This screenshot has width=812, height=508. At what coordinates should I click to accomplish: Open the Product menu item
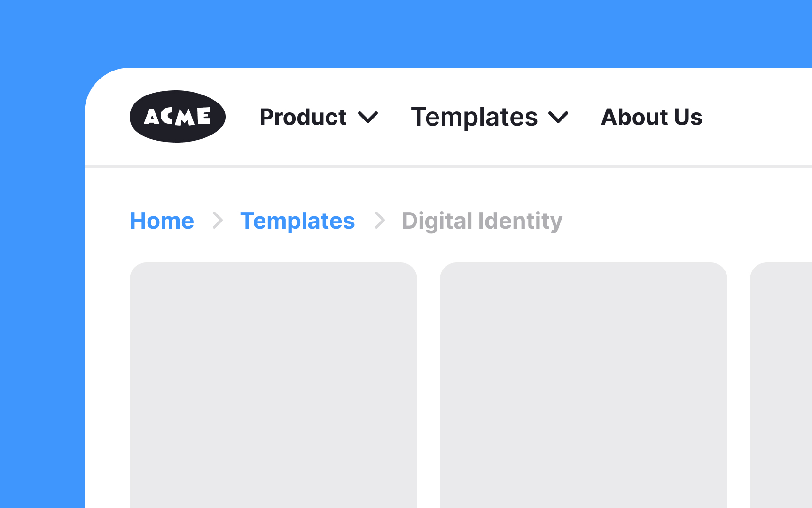click(x=303, y=117)
